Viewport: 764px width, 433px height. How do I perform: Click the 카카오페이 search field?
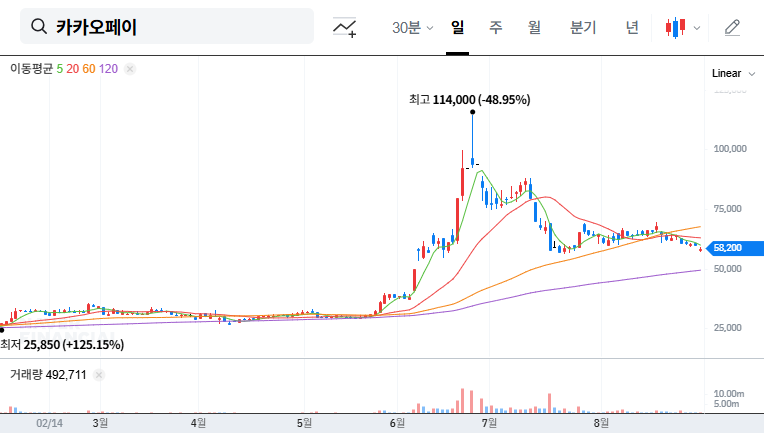[x=167, y=26]
